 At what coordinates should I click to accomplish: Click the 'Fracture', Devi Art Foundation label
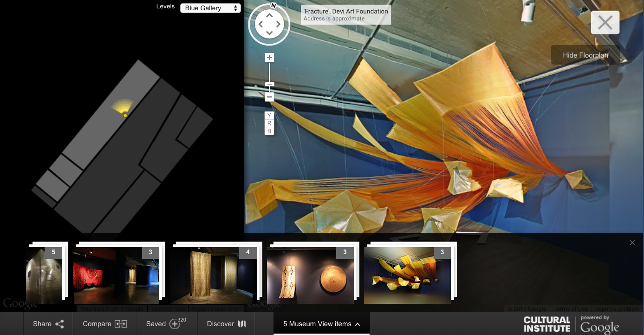(346, 11)
